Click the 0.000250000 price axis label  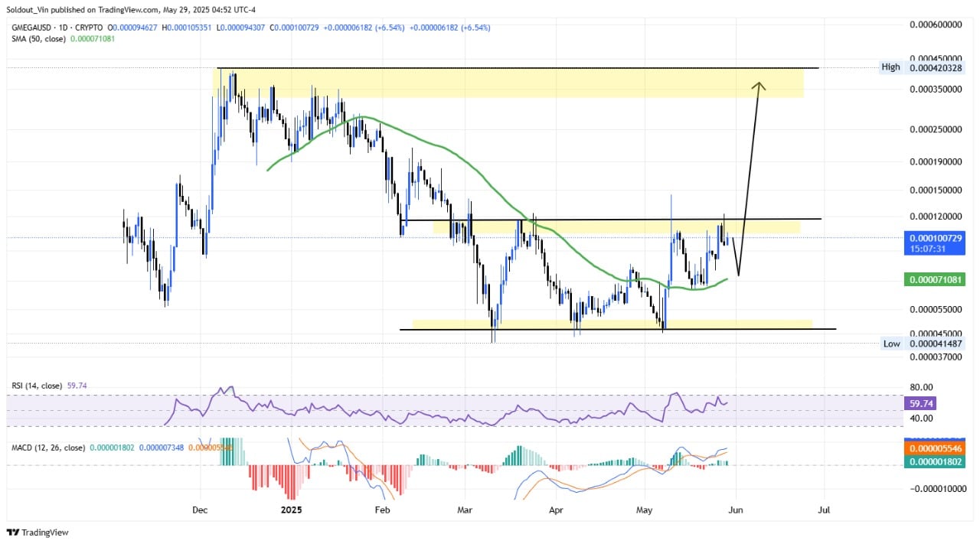click(935, 129)
